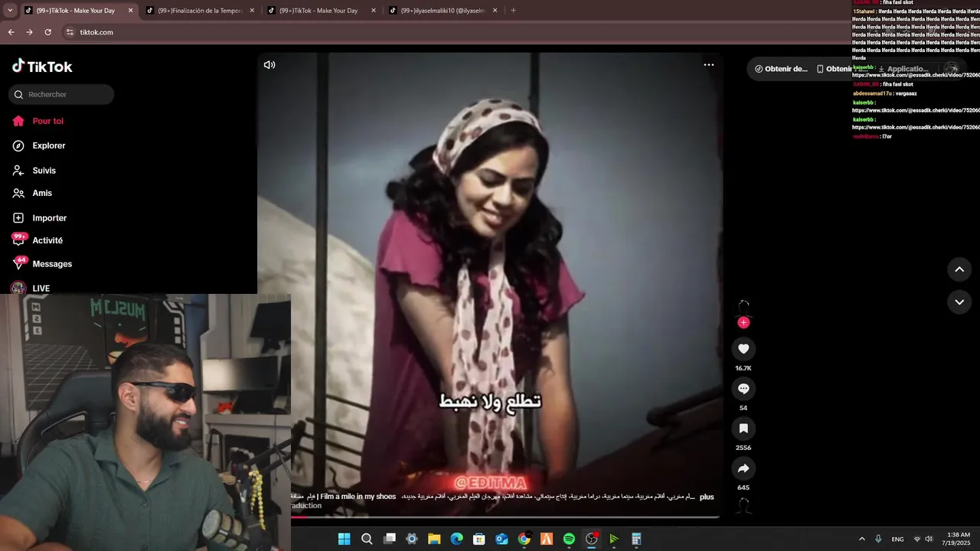Open the orange A app in the taskbar
Viewport: 980px width, 551px height.
tap(547, 539)
